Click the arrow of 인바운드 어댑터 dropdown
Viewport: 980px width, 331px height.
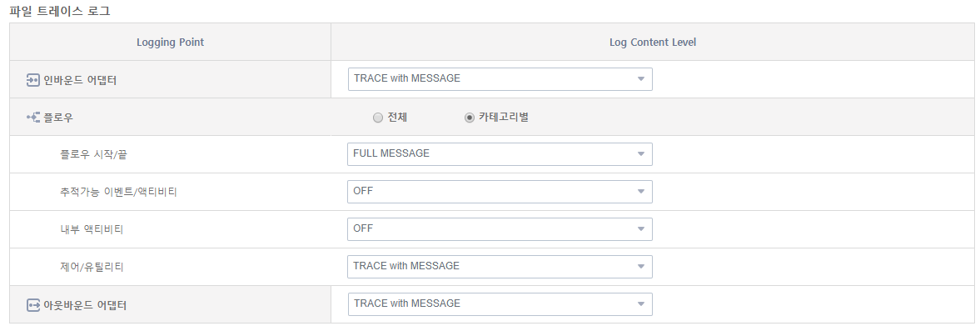640,79
